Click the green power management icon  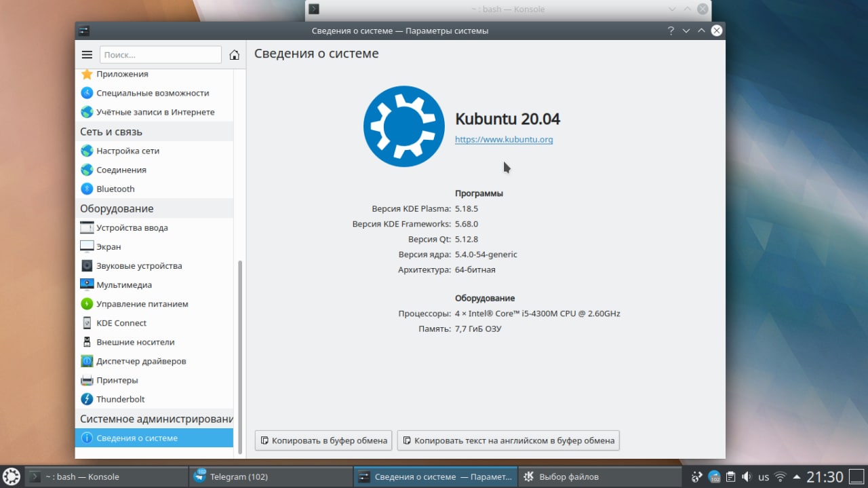(x=87, y=304)
